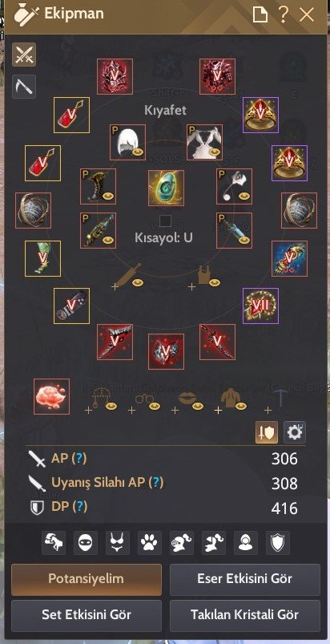The image size is (330, 644).
Task: Select the green boots equipment slot
Action: coord(42,258)
